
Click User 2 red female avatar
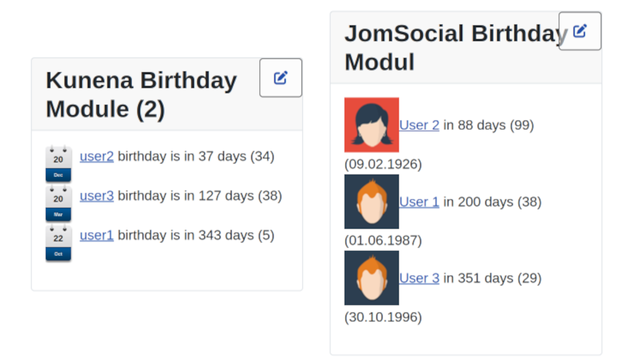pos(371,124)
